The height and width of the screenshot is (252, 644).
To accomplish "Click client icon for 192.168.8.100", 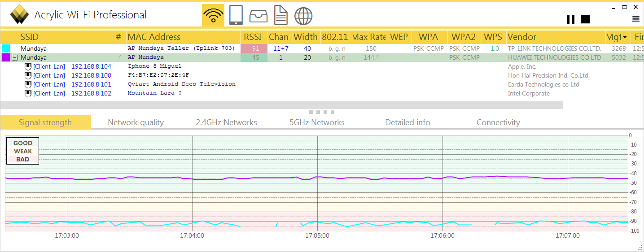I will [28, 75].
